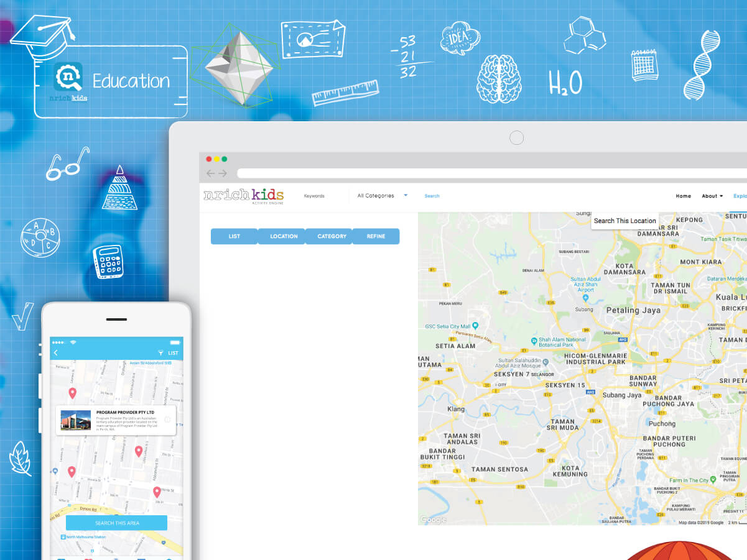Screen dimensions: 747x560
Task: Tap the info icon on the provider card
Action: (167, 420)
